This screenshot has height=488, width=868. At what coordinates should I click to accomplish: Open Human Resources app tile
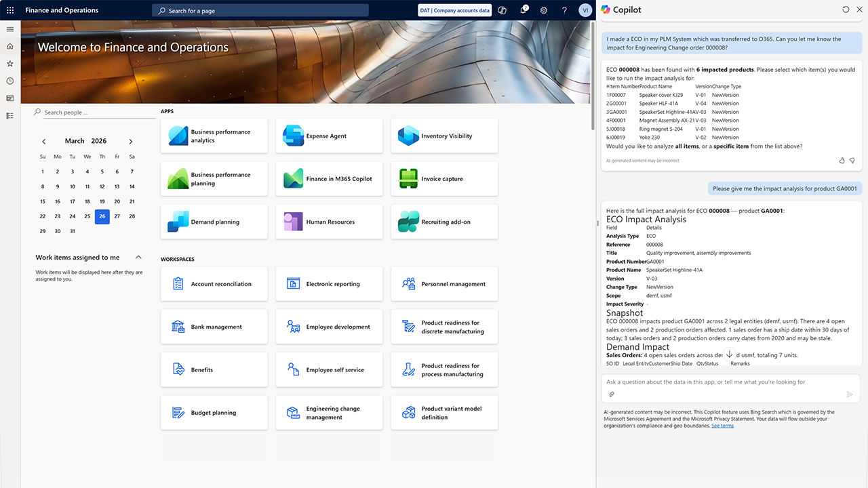[330, 222]
